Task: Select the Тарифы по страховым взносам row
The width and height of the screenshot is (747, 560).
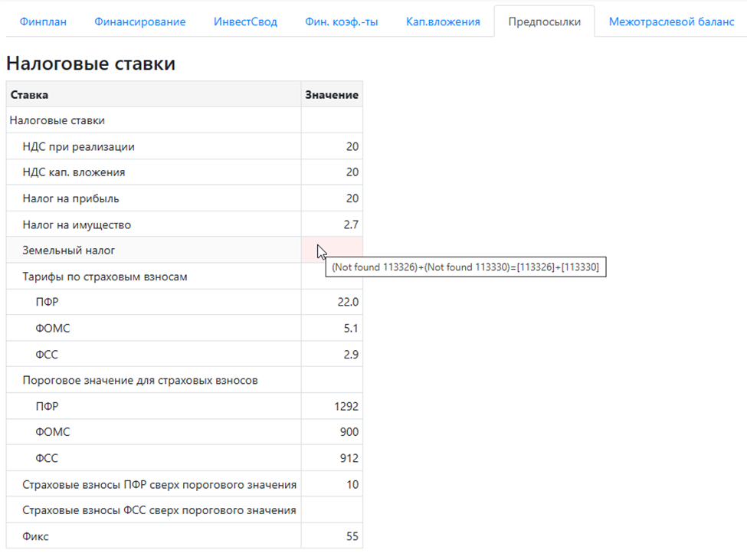Action: 105,277
